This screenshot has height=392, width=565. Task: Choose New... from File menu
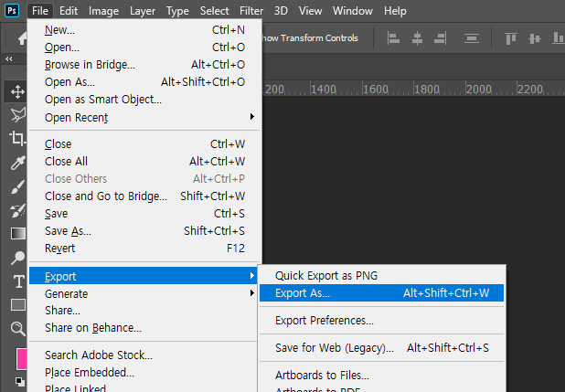point(144,30)
